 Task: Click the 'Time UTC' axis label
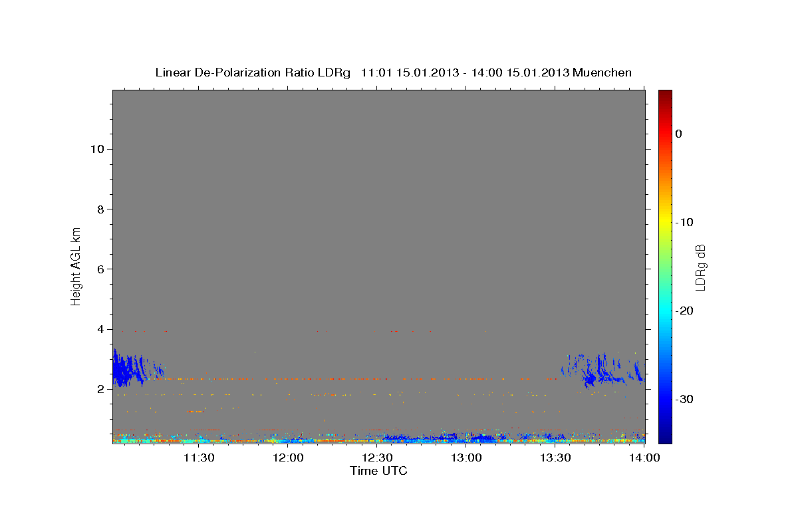pos(378,471)
